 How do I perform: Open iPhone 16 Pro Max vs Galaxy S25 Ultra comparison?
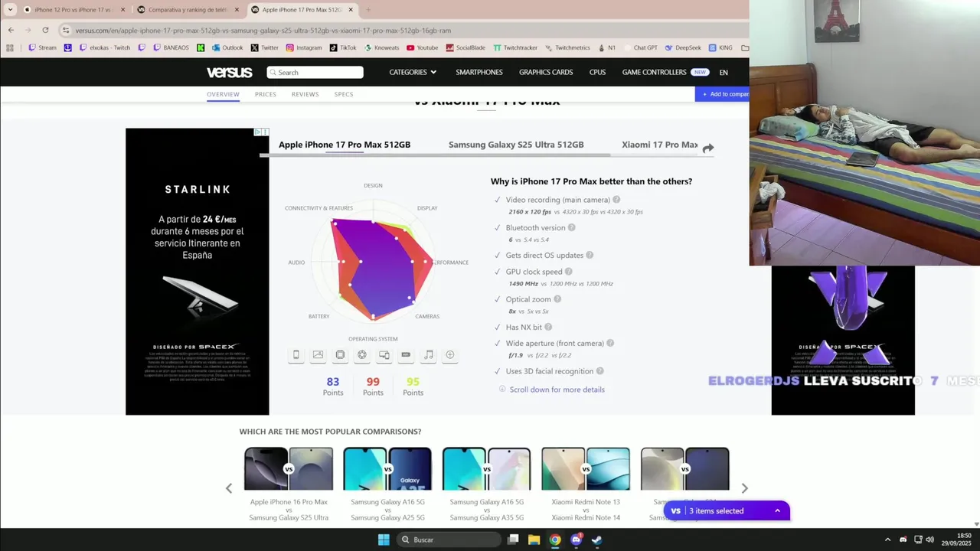[x=289, y=484]
